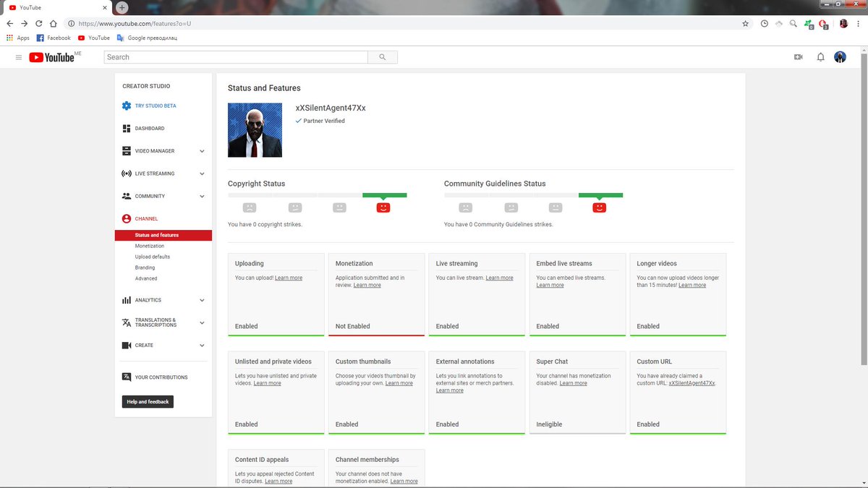868x488 pixels.
Task: Open the YouTube hamburger guide menu
Action: (x=19, y=57)
